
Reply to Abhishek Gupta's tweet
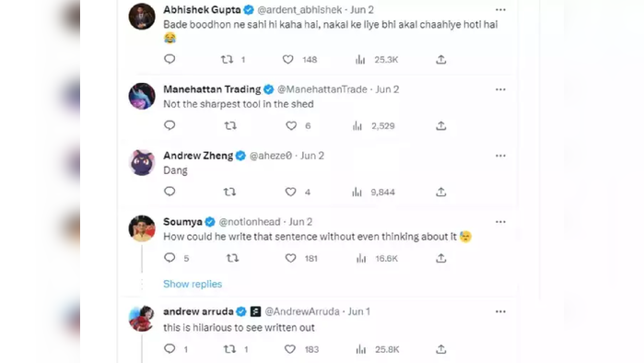tap(170, 59)
